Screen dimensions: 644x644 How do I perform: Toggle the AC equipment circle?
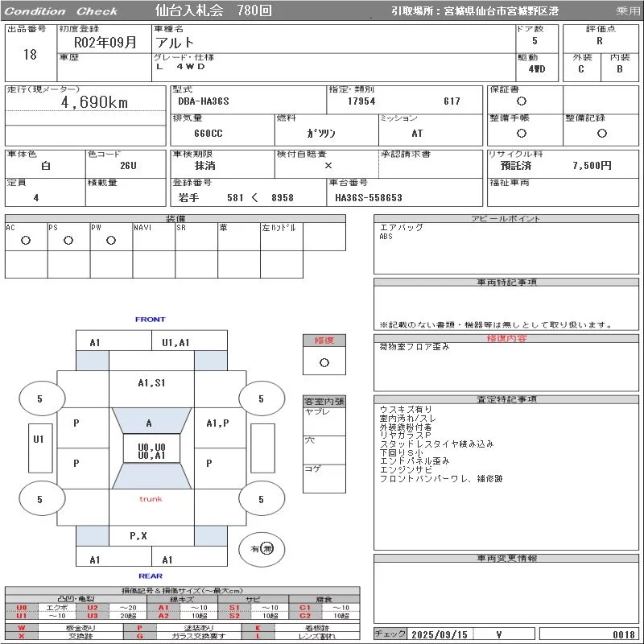(x=26, y=241)
